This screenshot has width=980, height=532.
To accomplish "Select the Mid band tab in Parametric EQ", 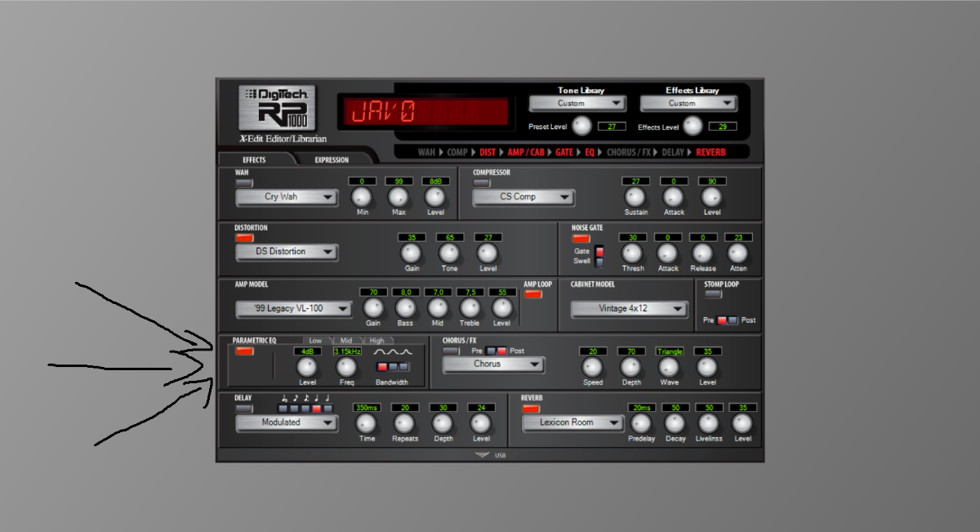I will [346, 340].
